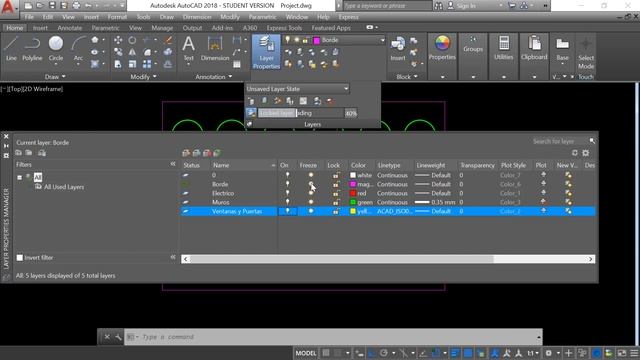Image resolution: width=640 pixels, height=360 pixels.
Task: Enable the Invert filter checkbox
Action: coord(20,258)
